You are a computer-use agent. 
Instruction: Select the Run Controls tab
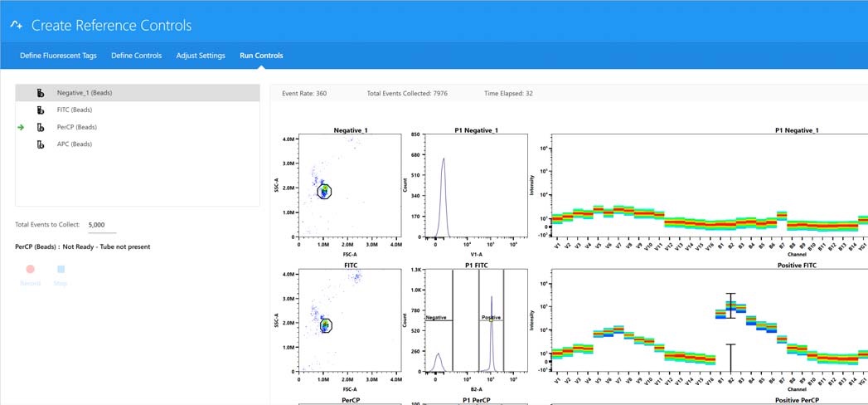pos(261,56)
